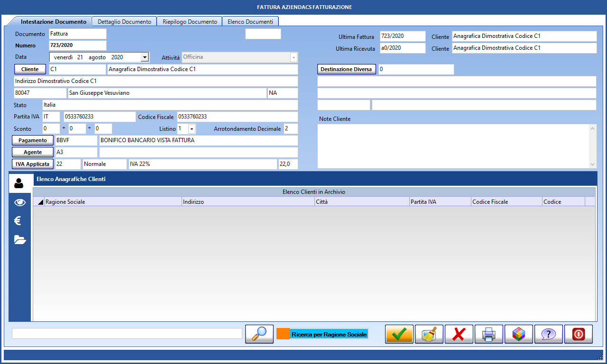
Task: Print the invoice via the printer icon
Action: [x=488, y=334]
